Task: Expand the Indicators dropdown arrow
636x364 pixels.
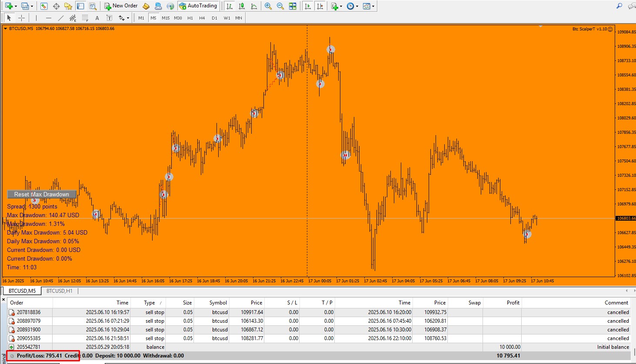Action: [341, 6]
